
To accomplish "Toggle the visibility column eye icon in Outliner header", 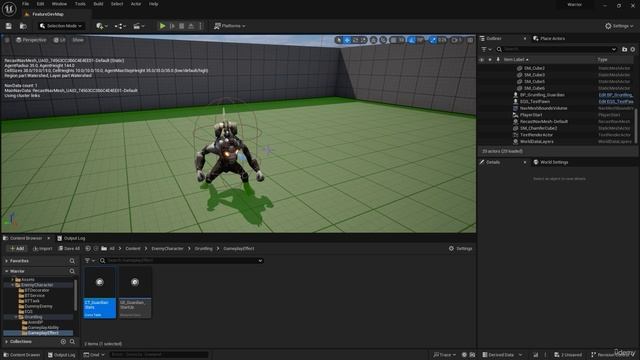I will point(482,60).
